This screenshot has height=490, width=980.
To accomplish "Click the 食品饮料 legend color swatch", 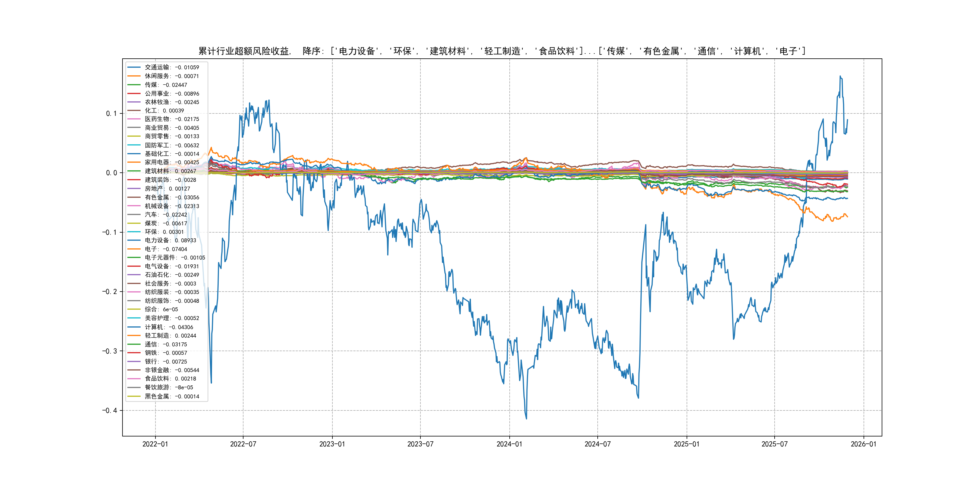I will (x=134, y=379).
